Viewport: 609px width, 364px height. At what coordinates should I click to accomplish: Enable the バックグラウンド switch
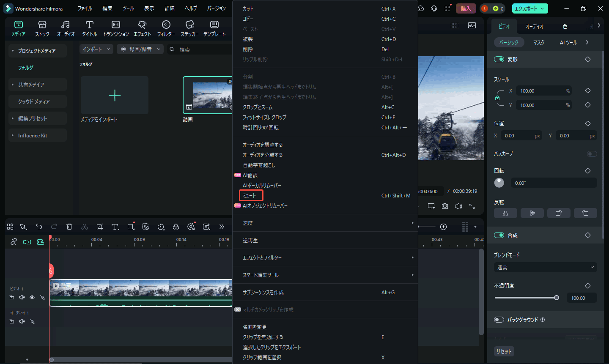(499, 320)
